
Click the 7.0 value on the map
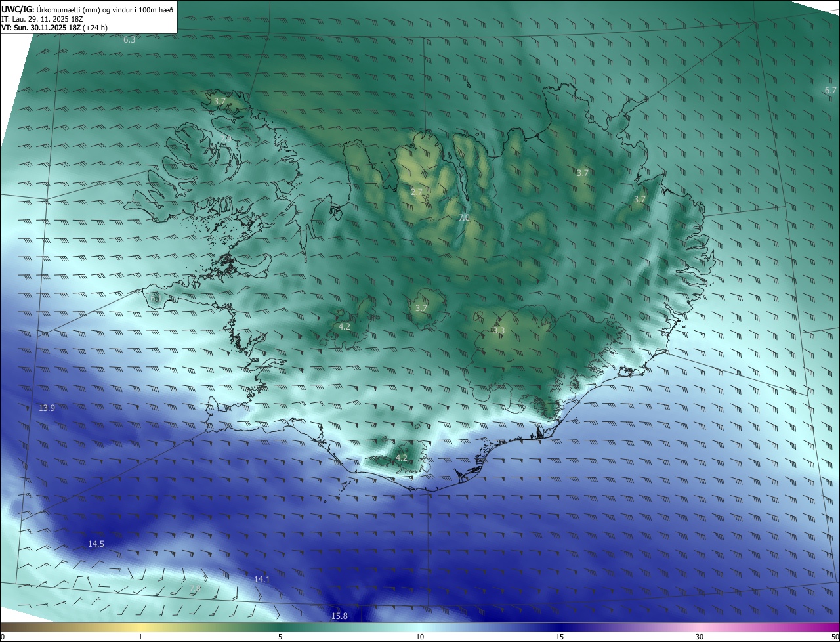coord(464,217)
